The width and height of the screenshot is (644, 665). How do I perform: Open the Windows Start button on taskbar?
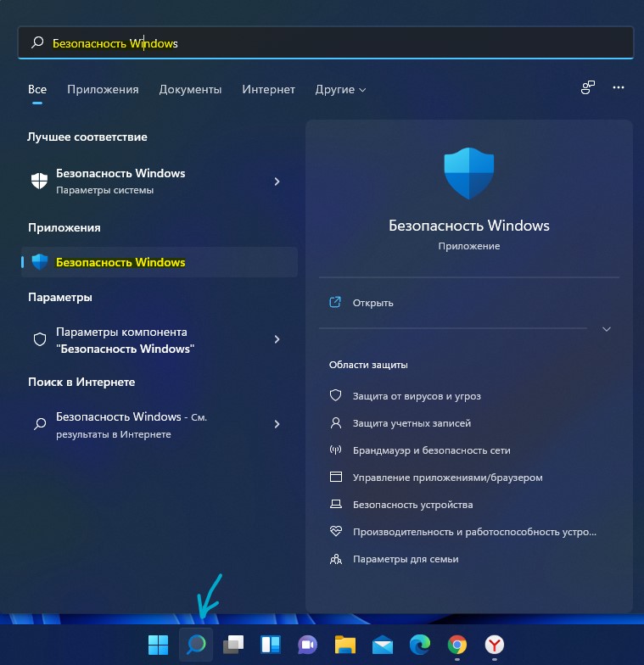158,645
